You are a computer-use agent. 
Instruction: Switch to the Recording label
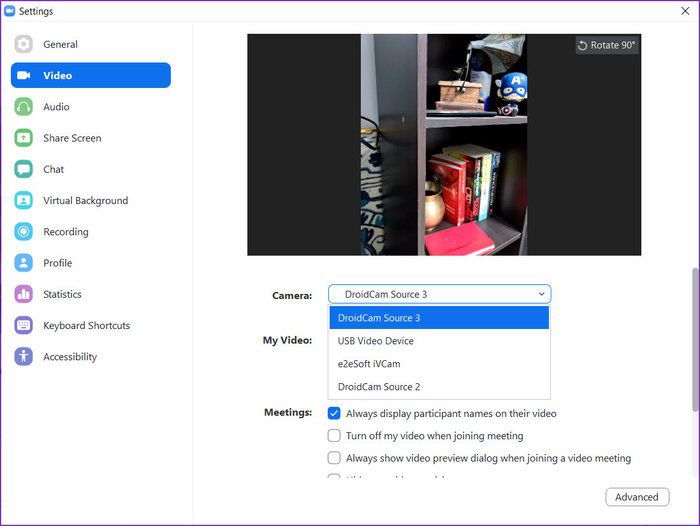[66, 232]
